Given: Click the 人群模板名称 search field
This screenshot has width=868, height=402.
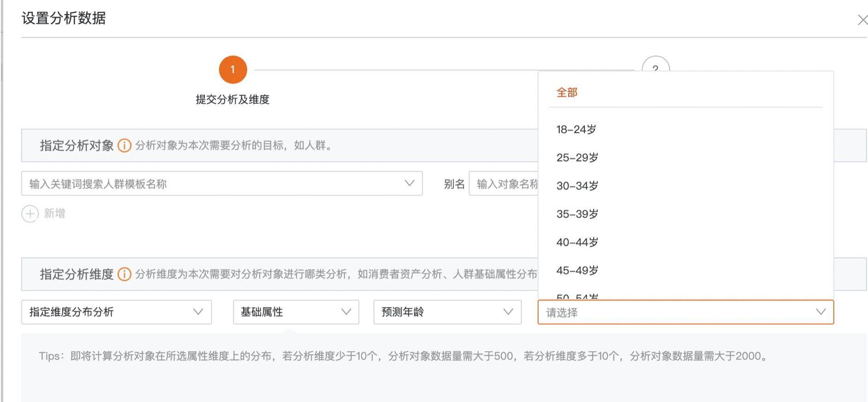Looking at the screenshot, I should click(212, 184).
